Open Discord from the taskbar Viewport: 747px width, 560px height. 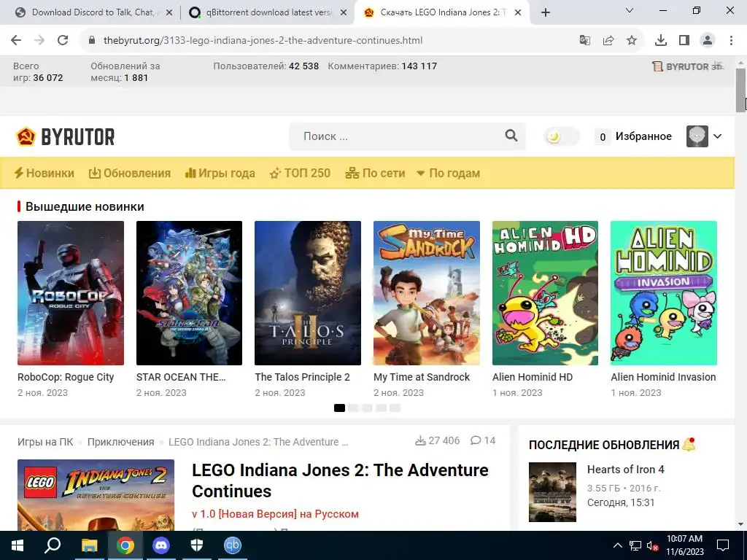coord(161,545)
